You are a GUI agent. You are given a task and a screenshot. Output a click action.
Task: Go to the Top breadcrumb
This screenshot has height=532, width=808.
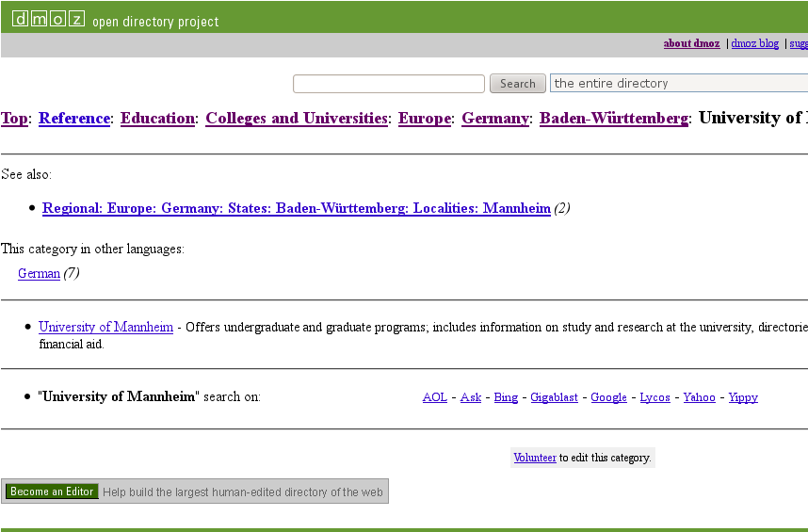(x=14, y=119)
